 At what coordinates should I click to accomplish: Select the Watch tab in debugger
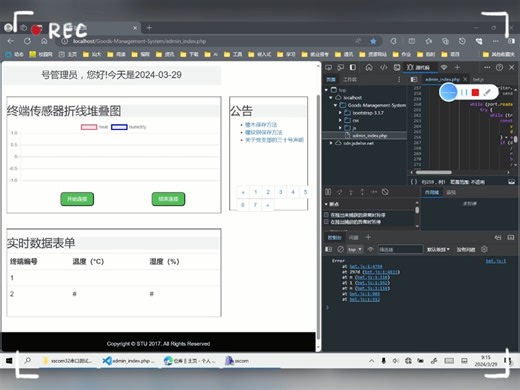(x=451, y=192)
